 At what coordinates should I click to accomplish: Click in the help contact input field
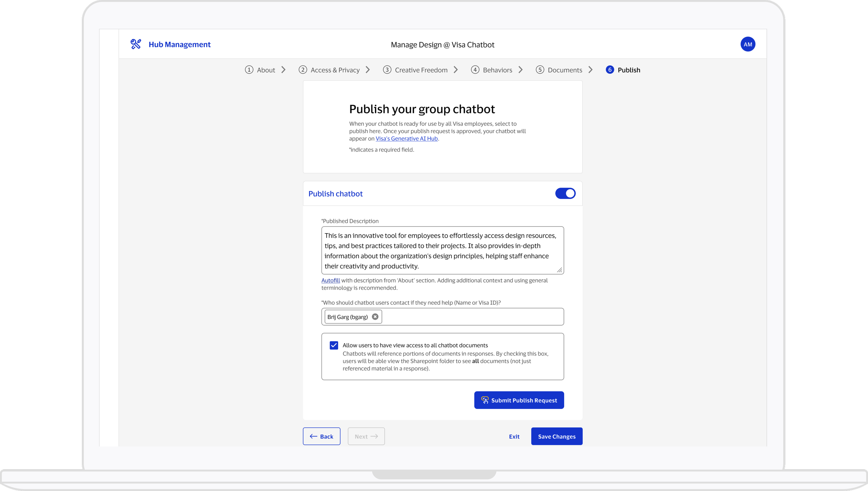click(472, 317)
